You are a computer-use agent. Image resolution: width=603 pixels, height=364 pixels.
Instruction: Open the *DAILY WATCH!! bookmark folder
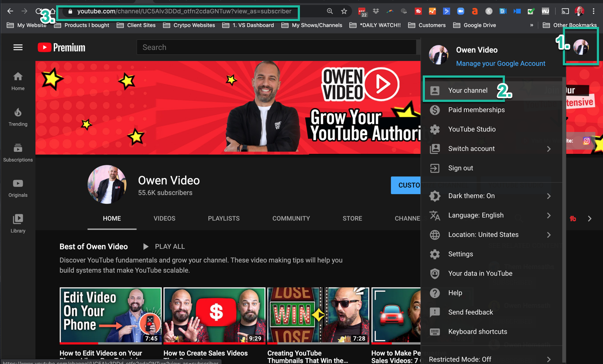pos(375,25)
